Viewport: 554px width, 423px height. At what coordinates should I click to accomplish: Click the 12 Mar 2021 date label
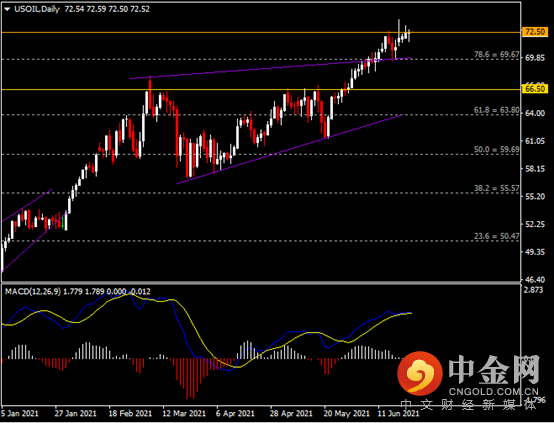point(184,413)
